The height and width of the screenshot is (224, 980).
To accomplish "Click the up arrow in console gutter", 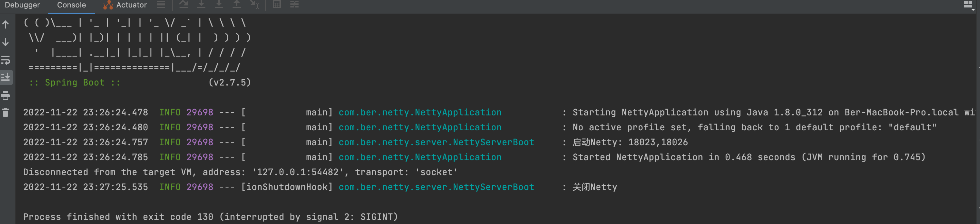I will click(6, 25).
